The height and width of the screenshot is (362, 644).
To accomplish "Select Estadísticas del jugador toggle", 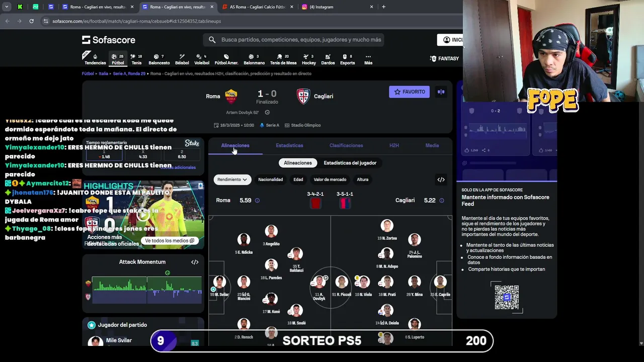I will 350,163.
